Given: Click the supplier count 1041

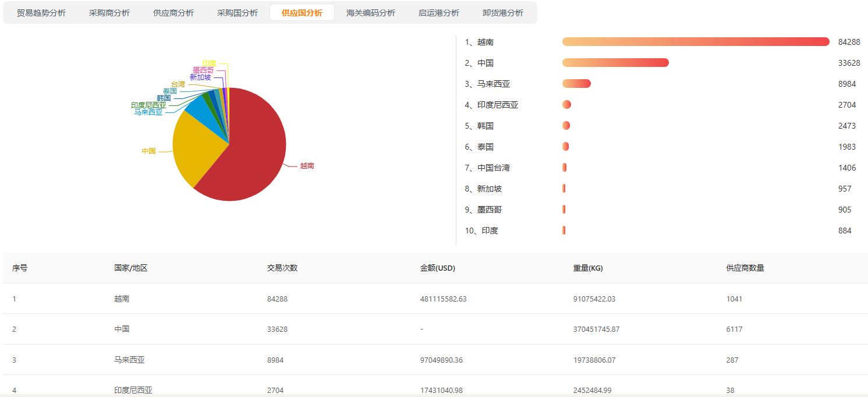Looking at the screenshot, I should pos(735,299).
